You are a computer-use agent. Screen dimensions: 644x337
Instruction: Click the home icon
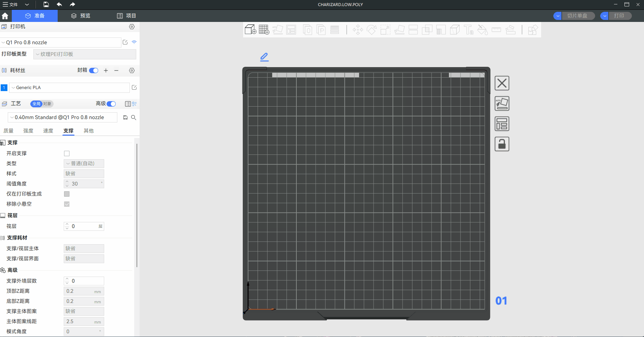(5, 16)
